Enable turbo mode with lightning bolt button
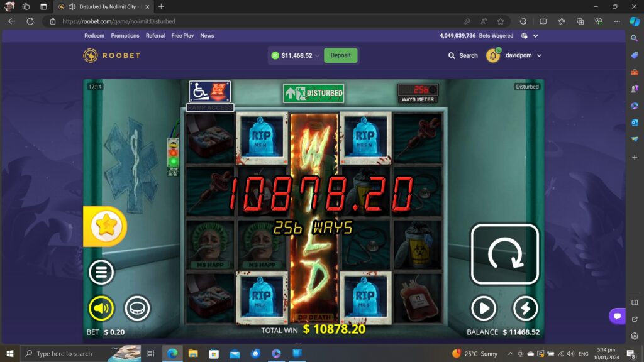 pos(525,308)
